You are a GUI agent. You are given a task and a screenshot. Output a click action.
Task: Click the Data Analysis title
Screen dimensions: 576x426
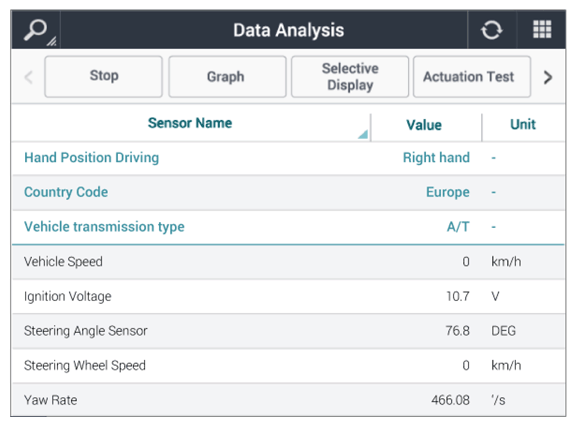288,30
